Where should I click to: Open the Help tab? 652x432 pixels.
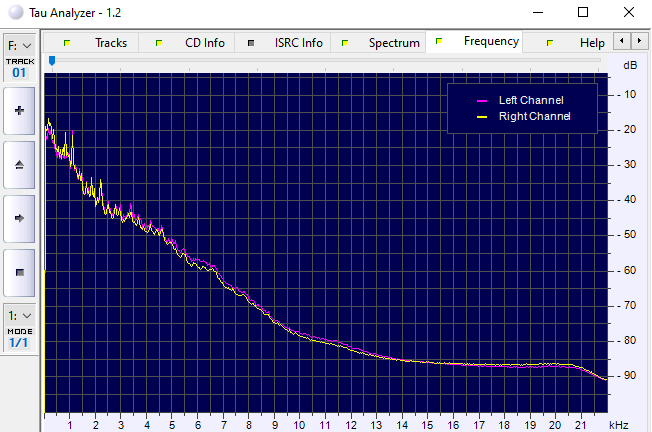tap(568, 43)
